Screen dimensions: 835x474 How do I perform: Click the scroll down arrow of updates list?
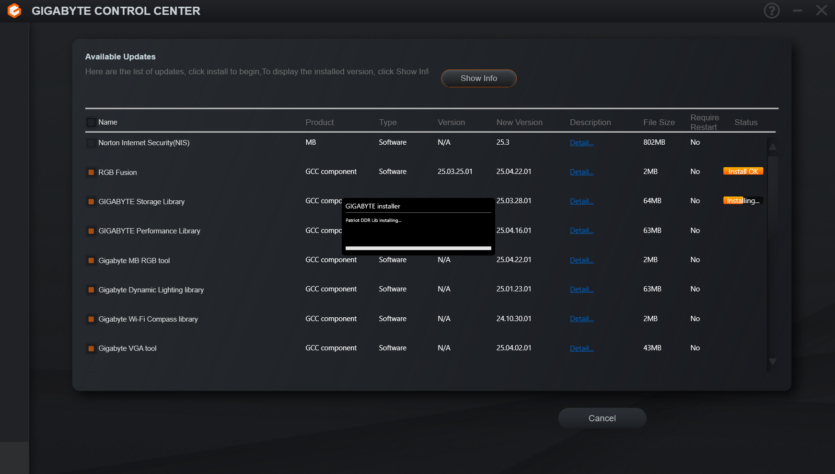point(772,362)
